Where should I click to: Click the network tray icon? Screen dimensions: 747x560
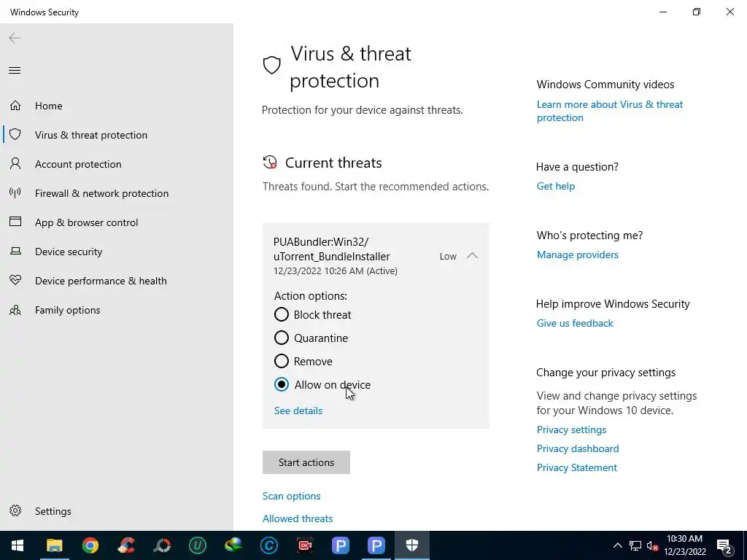pyautogui.click(x=635, y=545)
